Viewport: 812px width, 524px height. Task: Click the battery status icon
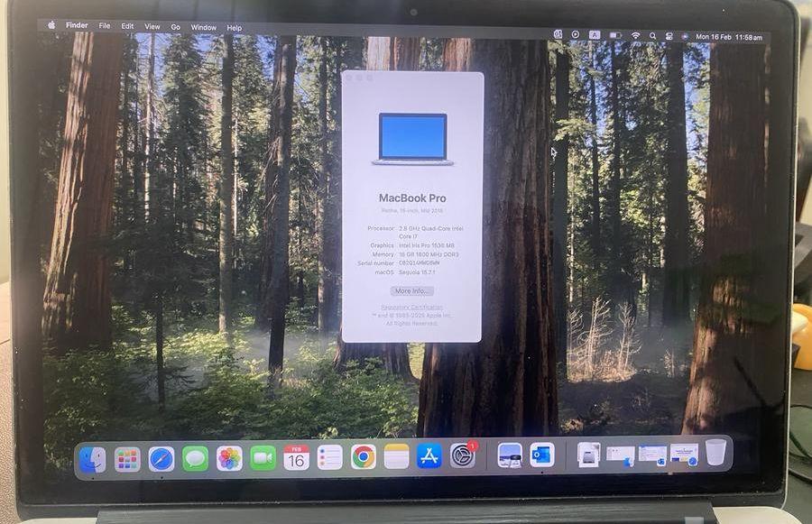click(x=615, y=35)
